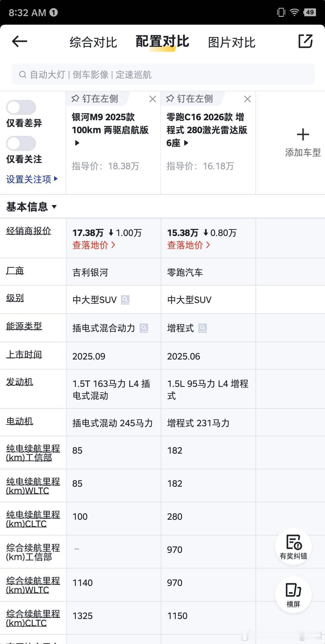Open 经销商报价 definition
The height and width of the screenshot is (644, 325).
pos(29,231)
